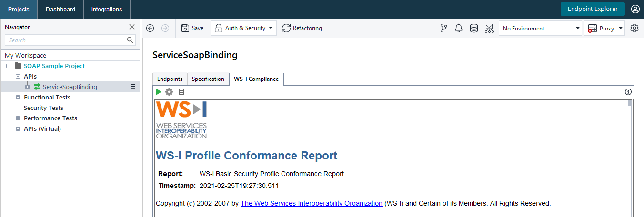This screenshot has width=644, height=217.
Task: Open WS-I compliance settings gear
Action: click(169, 92)
